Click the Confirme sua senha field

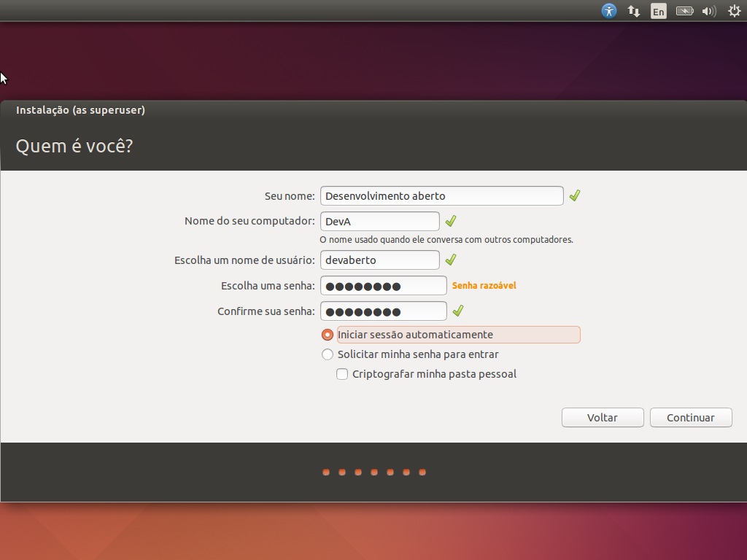383,311
